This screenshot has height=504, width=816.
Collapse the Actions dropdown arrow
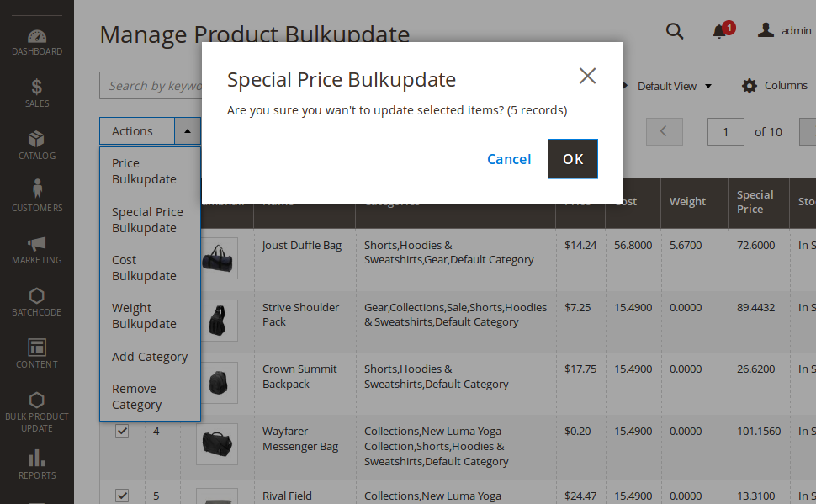[x=188, y=131]
